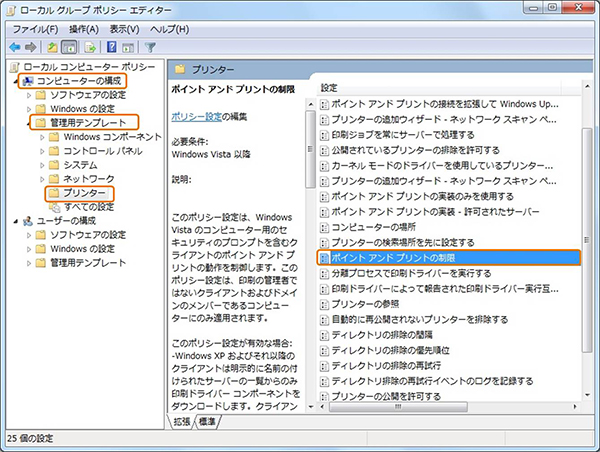Screen dimensions: 600x452
Task: Click the Forward arrow toolbar icon
Action: coord(32,46)
